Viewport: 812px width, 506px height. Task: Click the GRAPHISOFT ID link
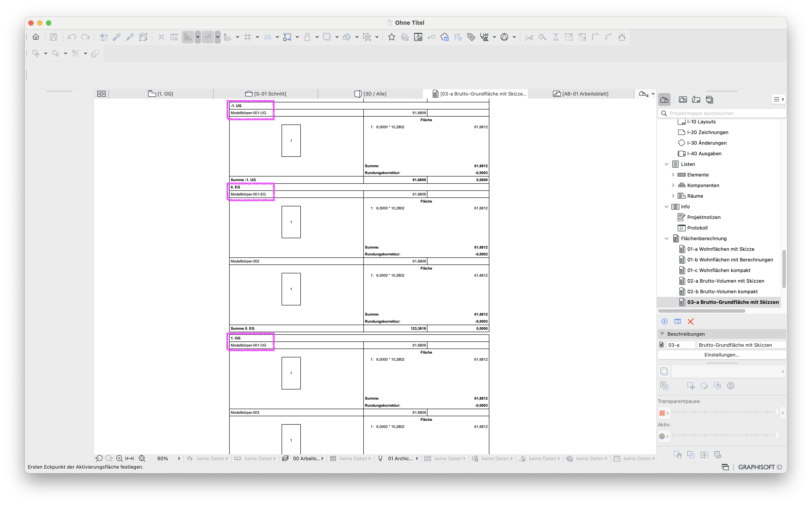click(x=760, y=467)
